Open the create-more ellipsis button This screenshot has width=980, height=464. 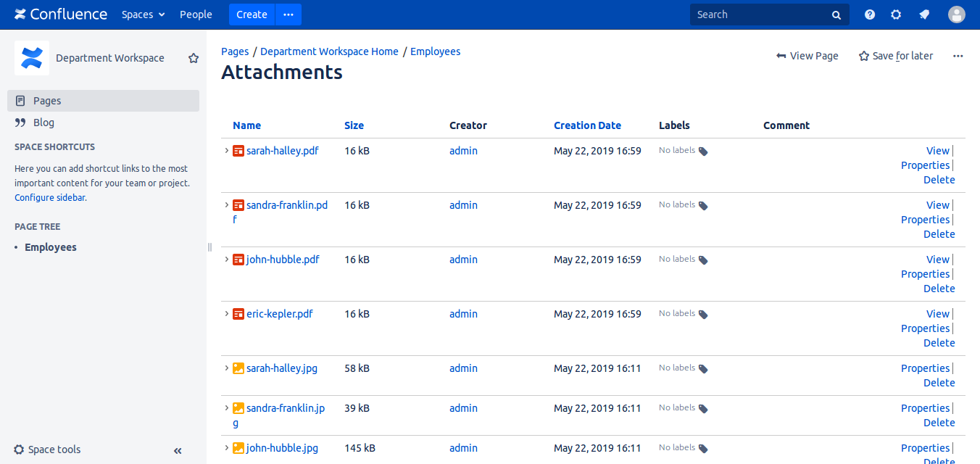288,14
